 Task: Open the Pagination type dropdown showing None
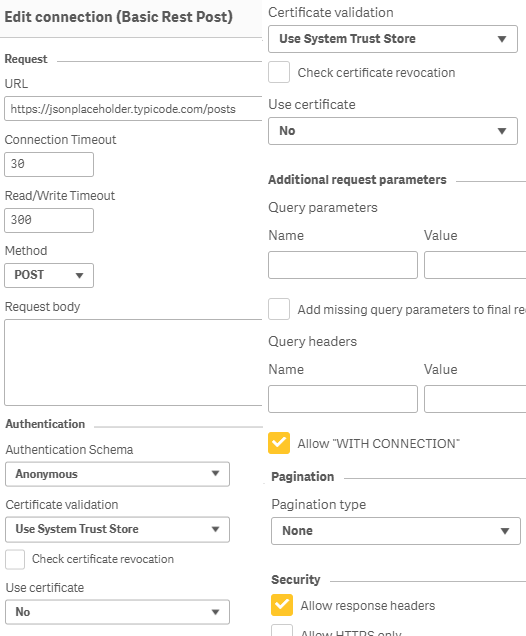[x=396, y=531]
